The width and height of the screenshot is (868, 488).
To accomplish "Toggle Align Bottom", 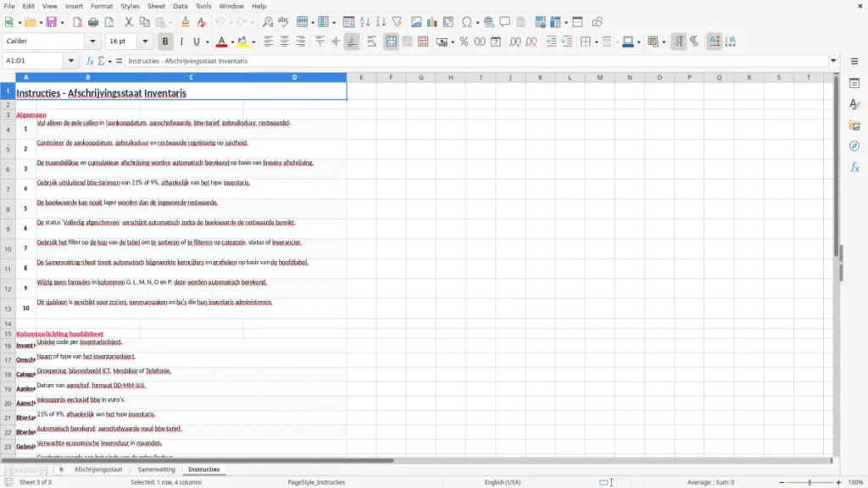I will pyautogui.click(x=352, y=42).
